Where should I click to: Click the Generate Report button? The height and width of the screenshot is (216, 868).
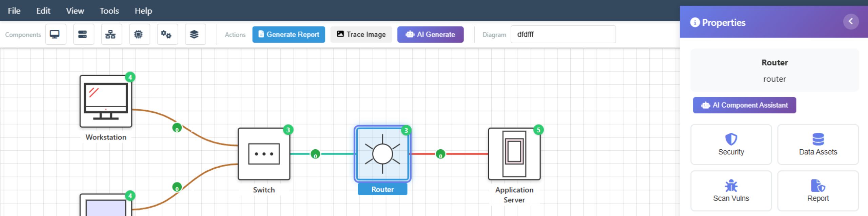click(289, 35)
